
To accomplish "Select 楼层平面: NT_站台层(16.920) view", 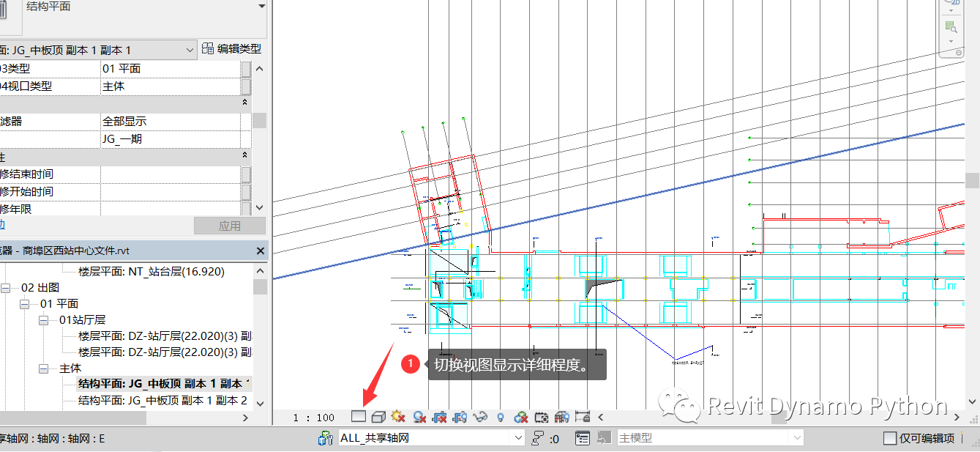I will click(x=152, y=271).
